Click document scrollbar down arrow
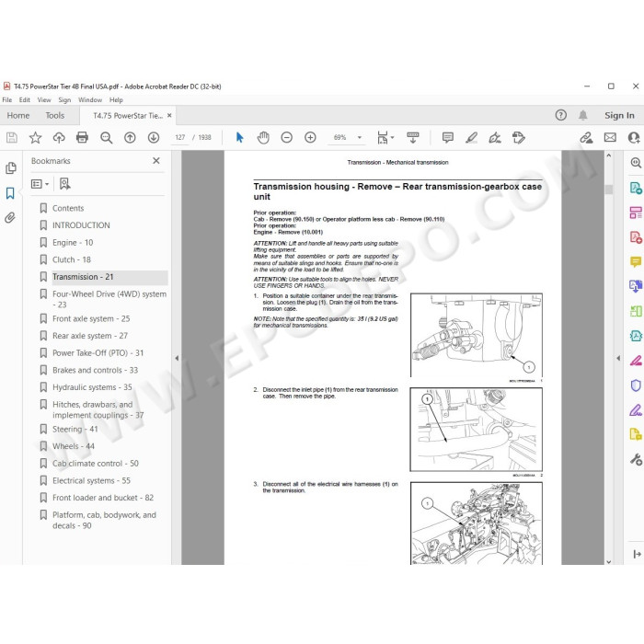This screenshot has height=644, width=644. 609,561
